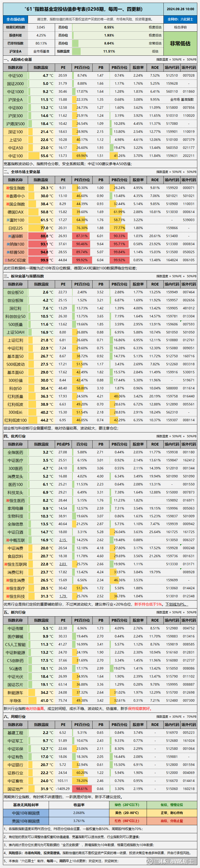Click the date cell 2024.09.26 10:00
This screenshot has width=200, height=868.
pyautogui.click(x=181, y=9)
